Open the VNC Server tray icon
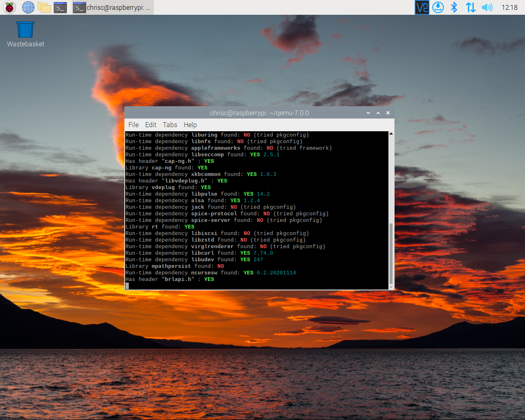 [x=422, y=7]
